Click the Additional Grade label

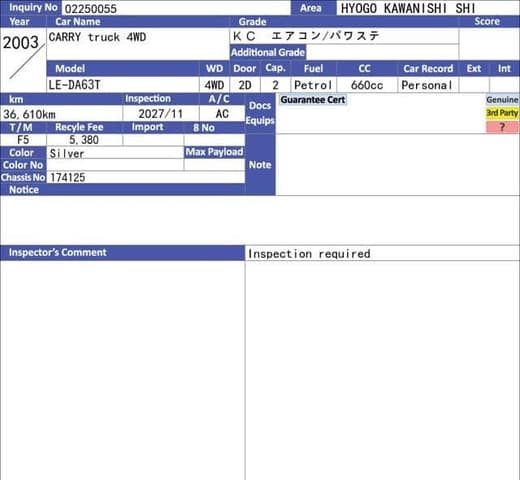point(268,52)
